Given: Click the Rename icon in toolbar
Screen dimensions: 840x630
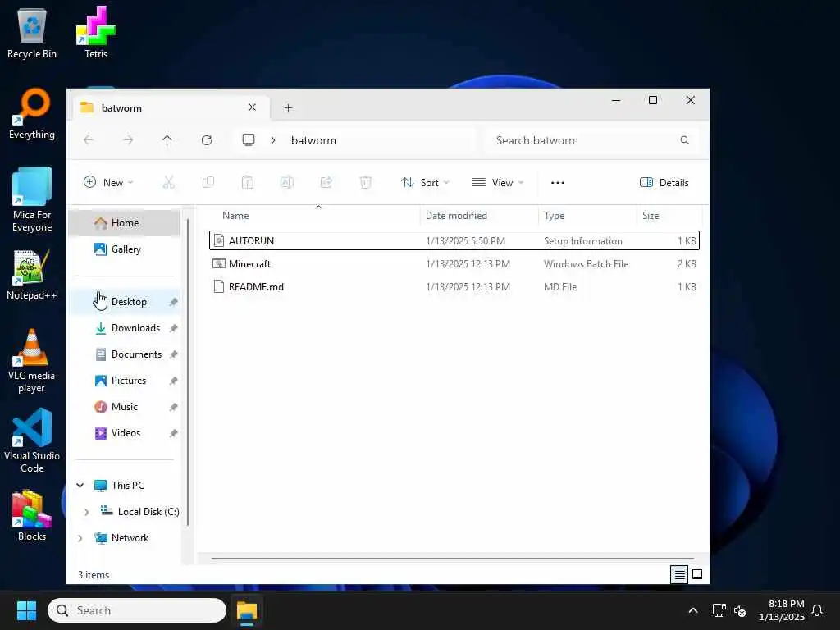Looking at the screenshot, I should point(286,183).
